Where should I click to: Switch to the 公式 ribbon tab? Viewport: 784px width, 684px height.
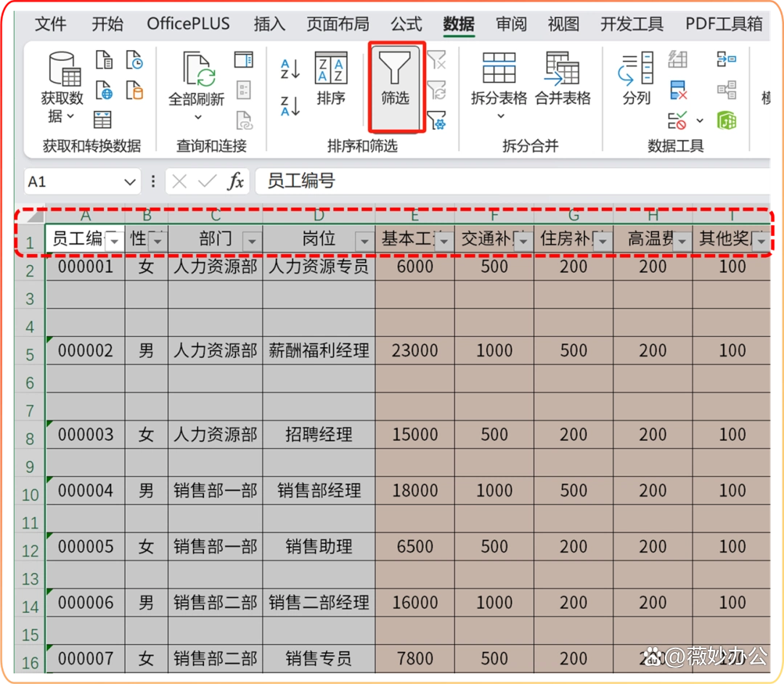click(x=406, y=23)
